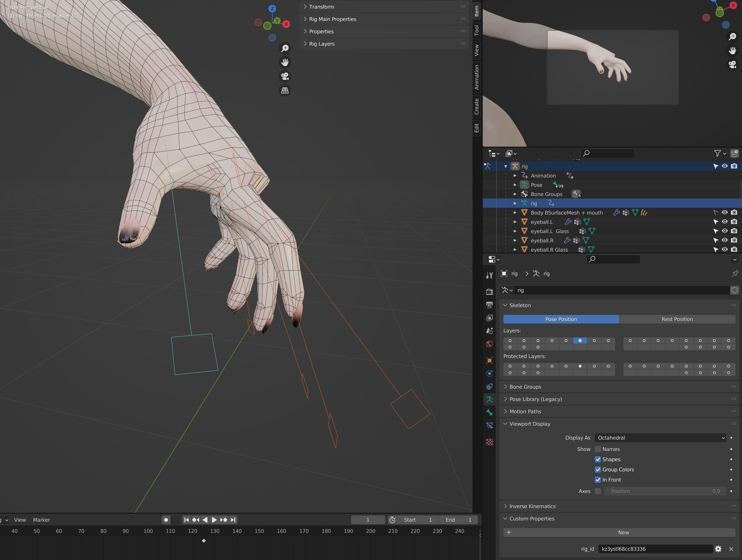Toggle camera view in top-right viewport
Screen dimensions: 742x560
click(733, 64)
